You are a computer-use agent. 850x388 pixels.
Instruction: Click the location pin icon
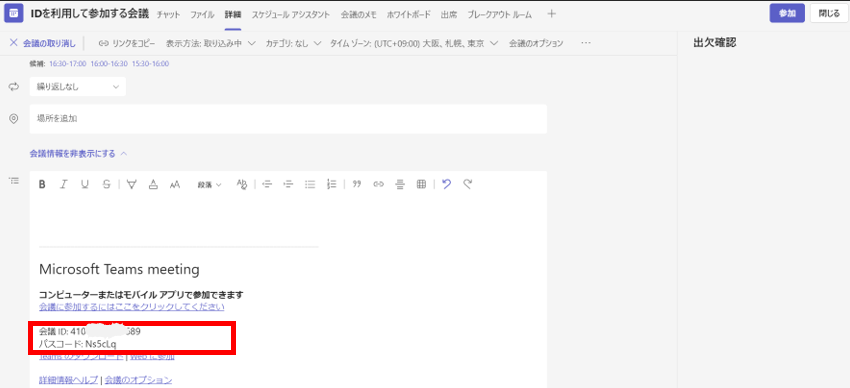click(14, 119)
